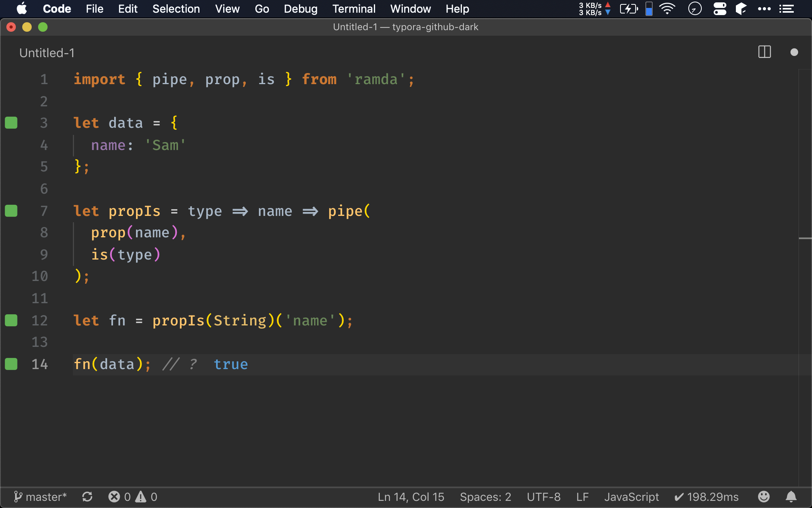Click Ln 14, Col 15 to go to line
This screenshot has width=812, height=508.
[411, 497]
